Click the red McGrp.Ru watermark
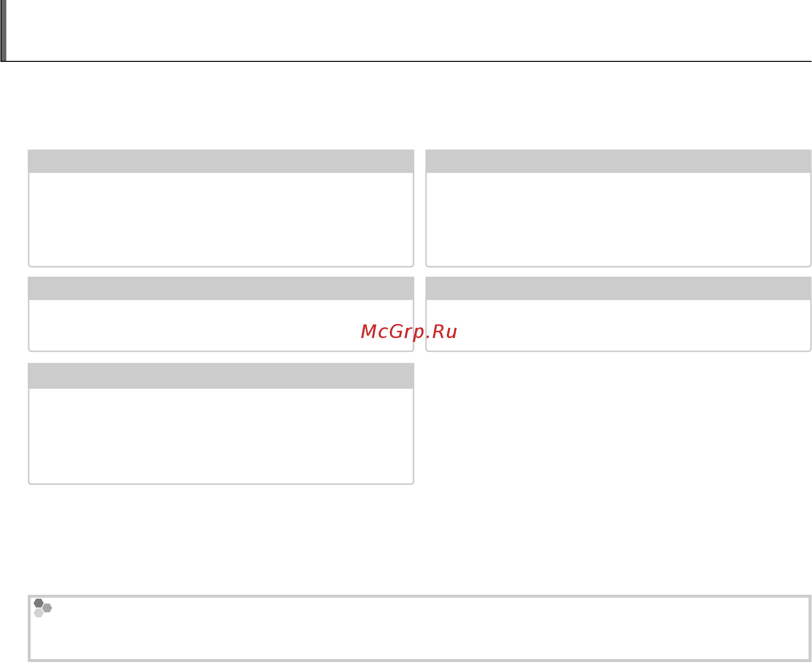Image resolution: width=812 pixels, height=662 pixels. (x=409, y=332)
